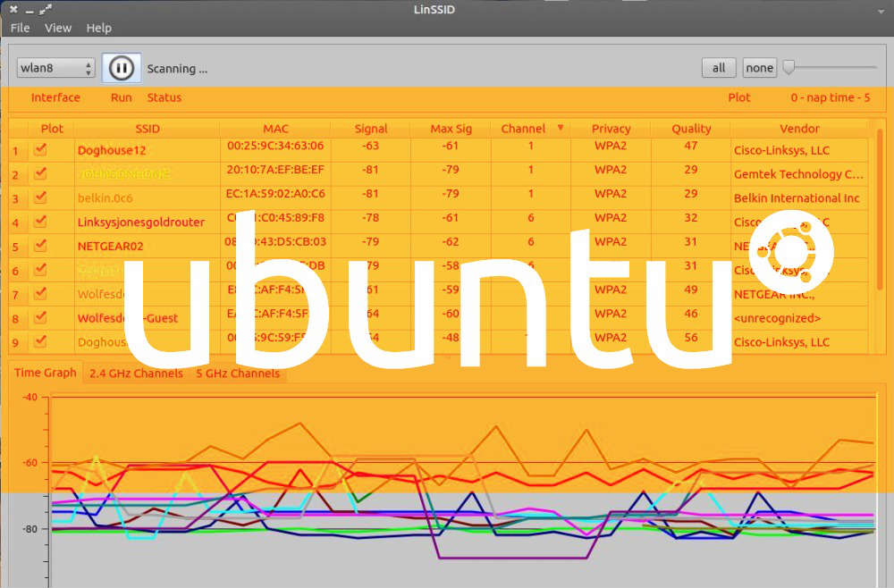The height and width of the screenshot is (588, 894).
Task: Click the window close button
Action: 13,9
